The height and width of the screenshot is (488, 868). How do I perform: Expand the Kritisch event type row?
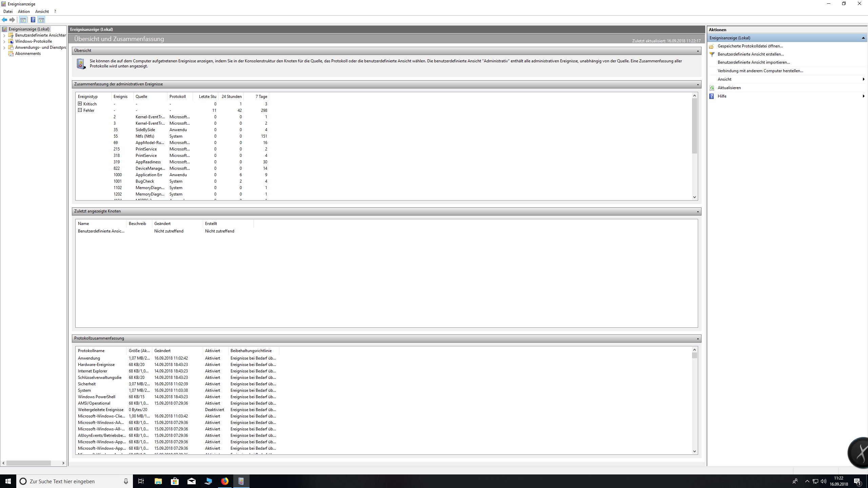point(80,104)
